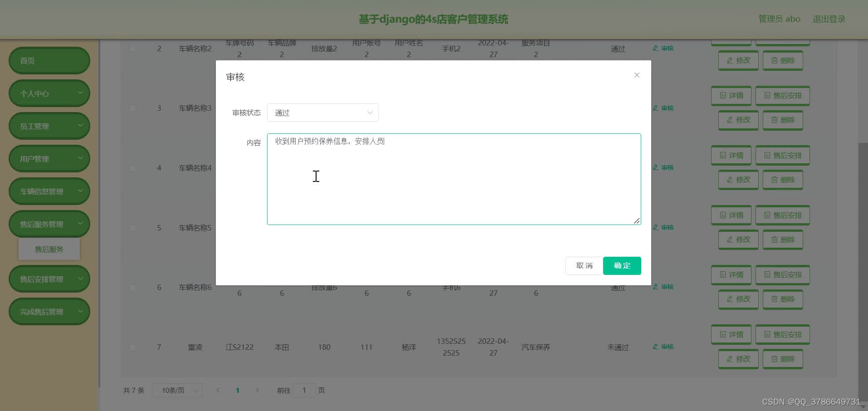Open the 10条/页 page size dropdown

(x=177, y=391)
